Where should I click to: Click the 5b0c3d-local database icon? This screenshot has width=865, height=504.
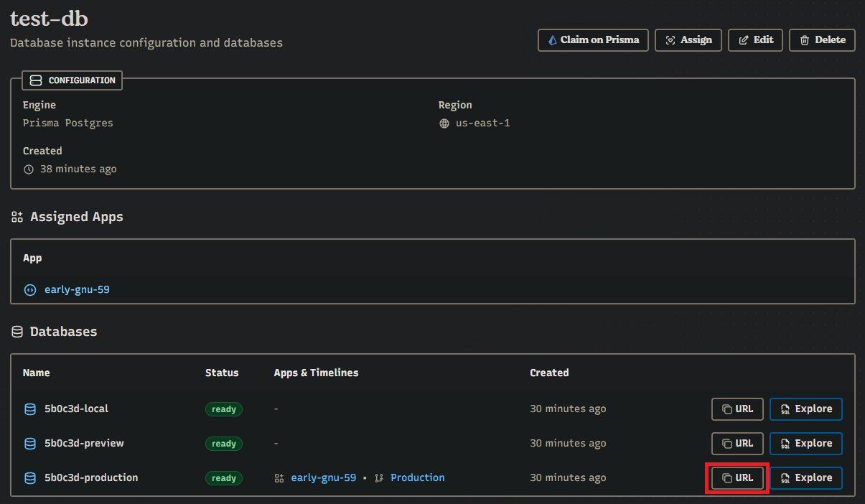(30, 409)
